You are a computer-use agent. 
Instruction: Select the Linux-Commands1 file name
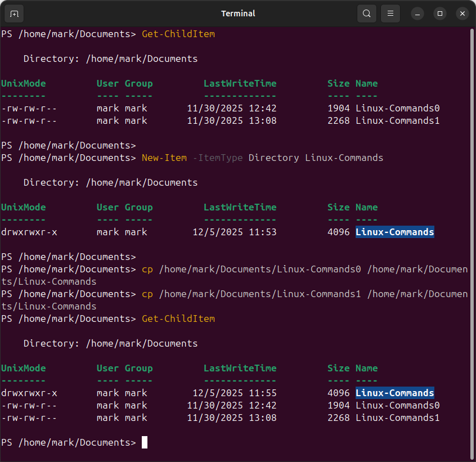pos(397,120)
